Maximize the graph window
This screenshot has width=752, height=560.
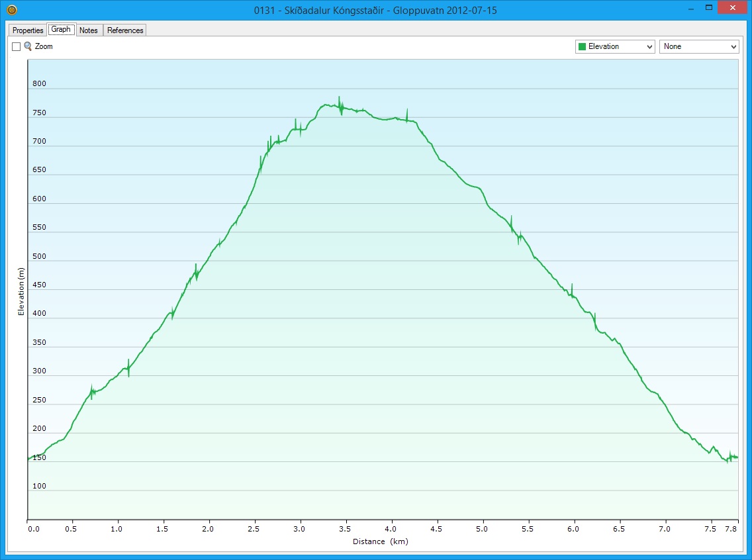click(709, 9)
